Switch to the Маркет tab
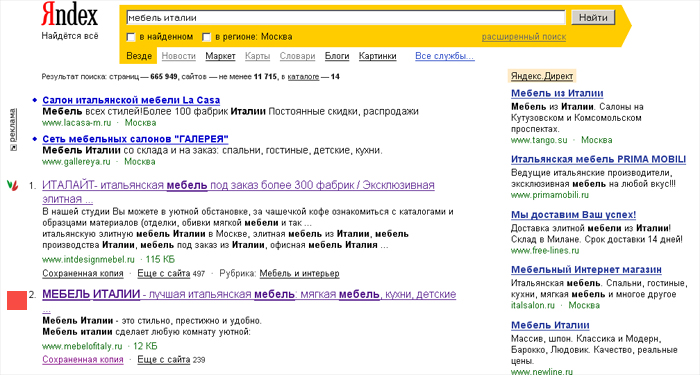700x375 pixels. click(220, 56)
